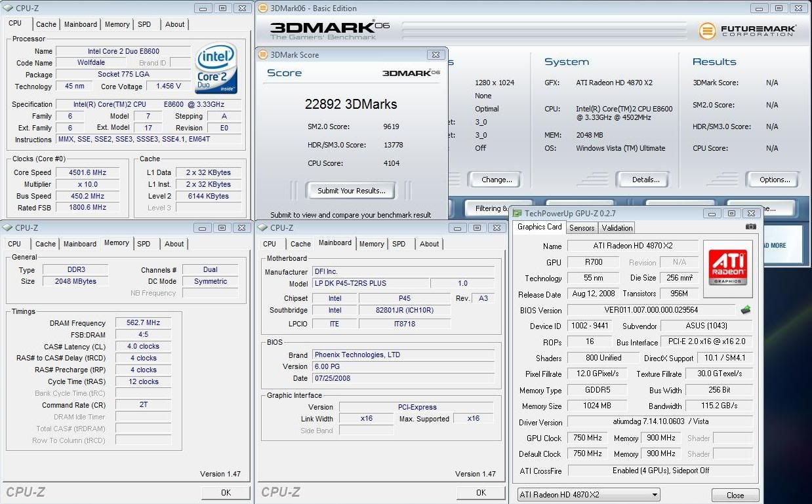Click the Change... button in 3DMark06
The width and height of the screenshot is (812, 504).
coord(497,180)
